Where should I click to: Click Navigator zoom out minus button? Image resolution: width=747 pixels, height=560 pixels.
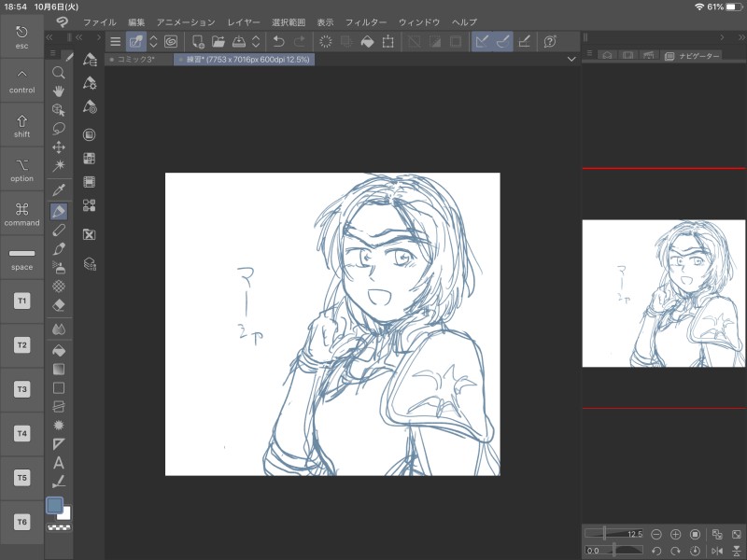click(x=656, y=534)
